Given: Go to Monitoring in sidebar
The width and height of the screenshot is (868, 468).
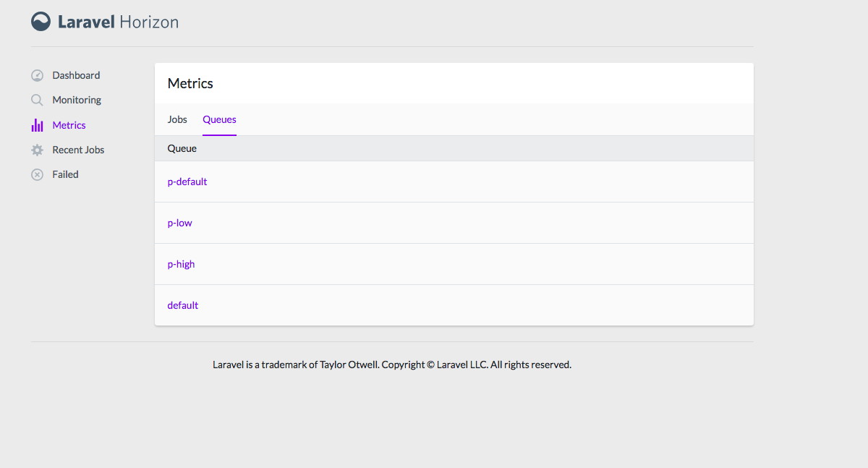Looking at the screenshot, I should [77, 100].
